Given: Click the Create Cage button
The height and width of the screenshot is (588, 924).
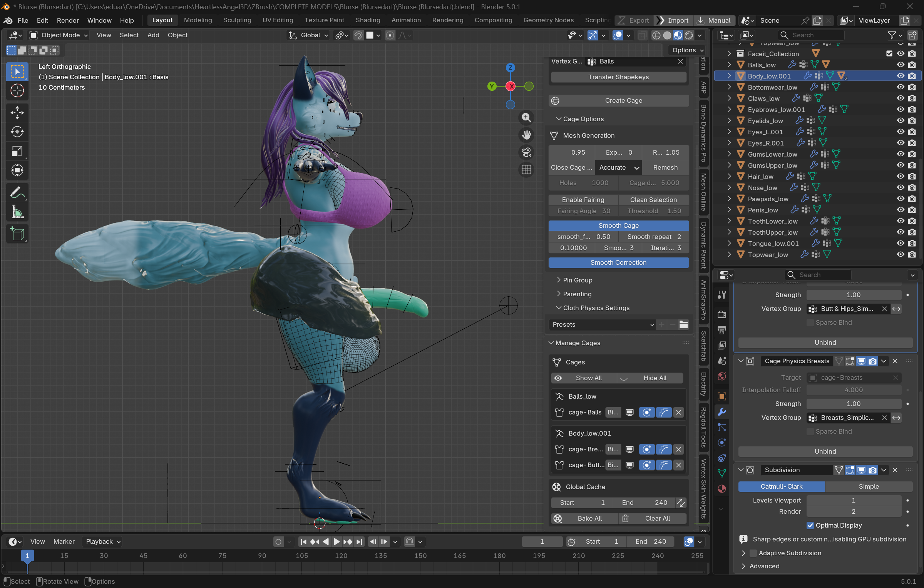Looking at the screenshot, I should (618, 101).
